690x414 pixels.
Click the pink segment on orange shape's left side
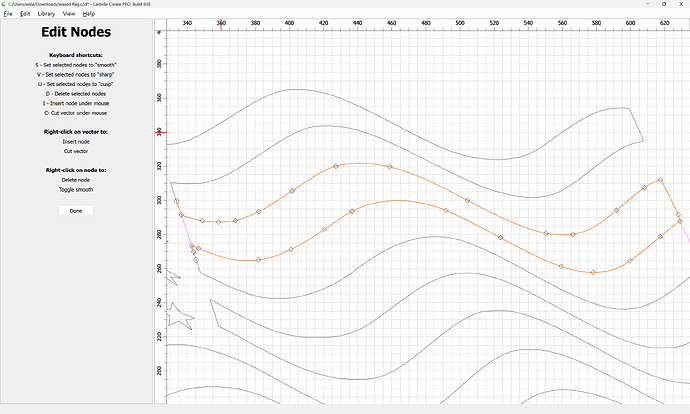point(186,231)
